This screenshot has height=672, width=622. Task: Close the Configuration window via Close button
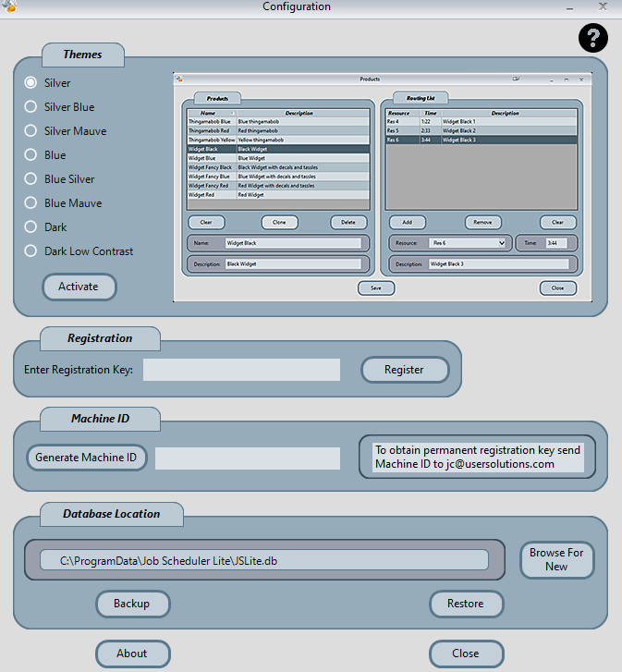(x=466, y=654)
